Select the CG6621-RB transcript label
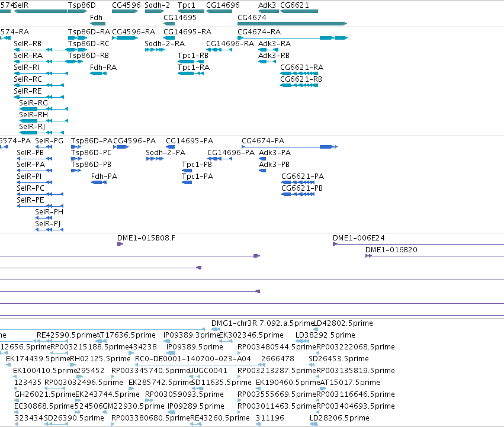This screenshot has height=427, width=504. (301, 79)
